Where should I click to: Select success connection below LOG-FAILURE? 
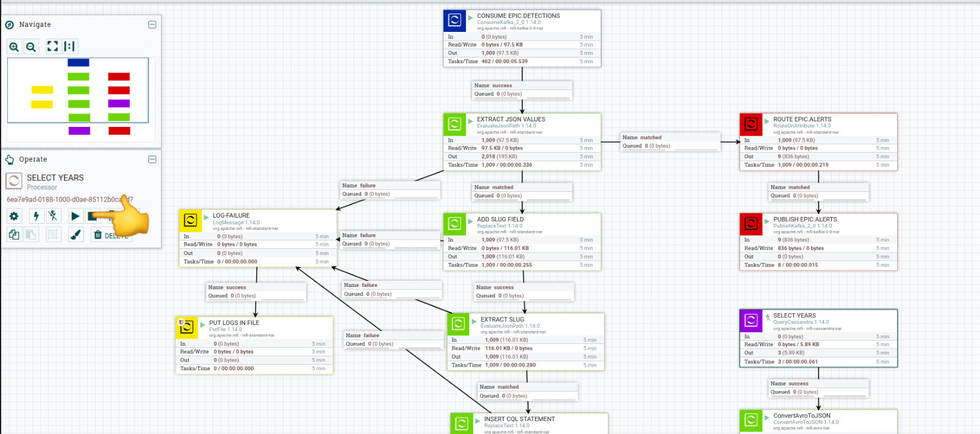click(257, 292)
